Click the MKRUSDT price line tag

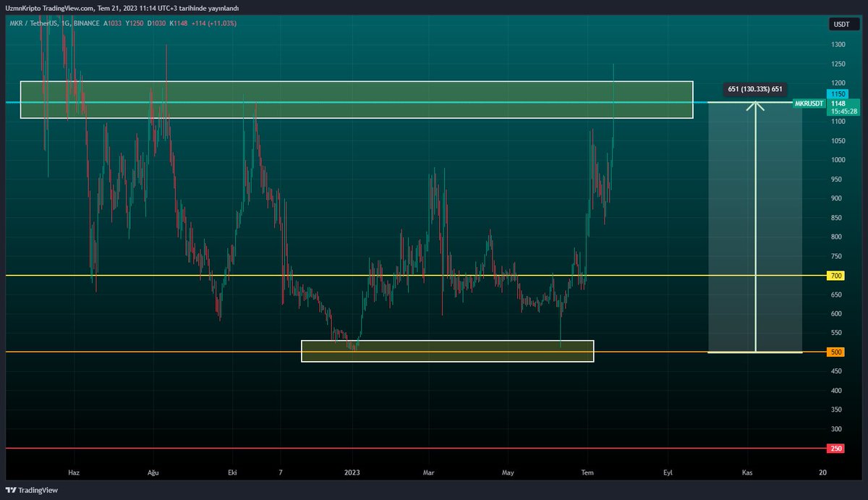809,103
